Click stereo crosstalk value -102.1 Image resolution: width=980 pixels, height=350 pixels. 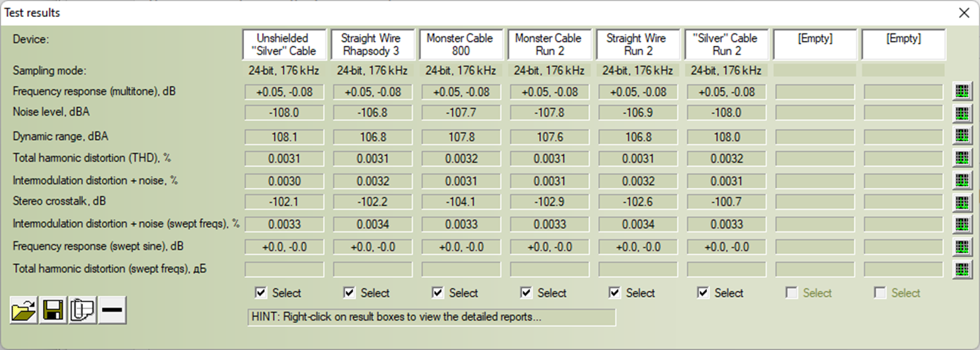[284, 202]
